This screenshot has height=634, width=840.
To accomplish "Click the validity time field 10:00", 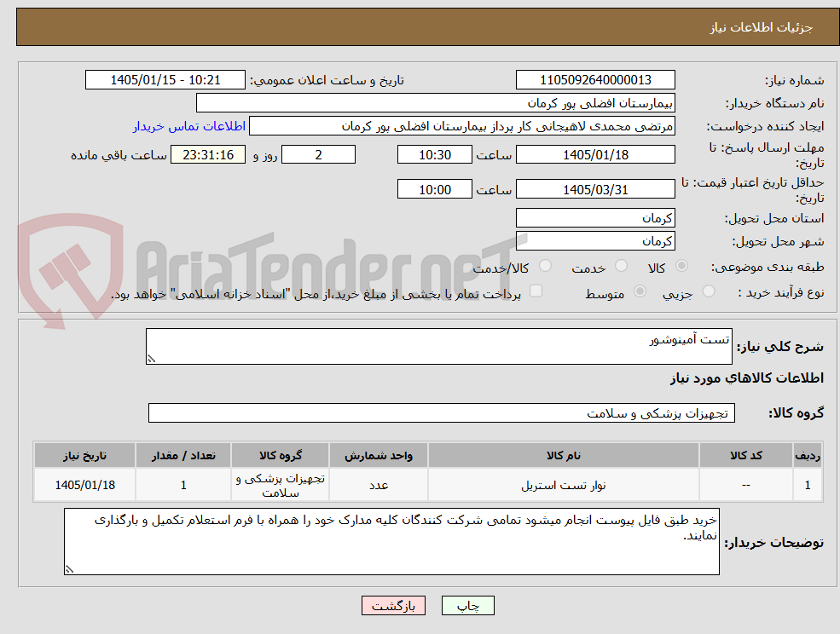I will click(x=434, y=189).
